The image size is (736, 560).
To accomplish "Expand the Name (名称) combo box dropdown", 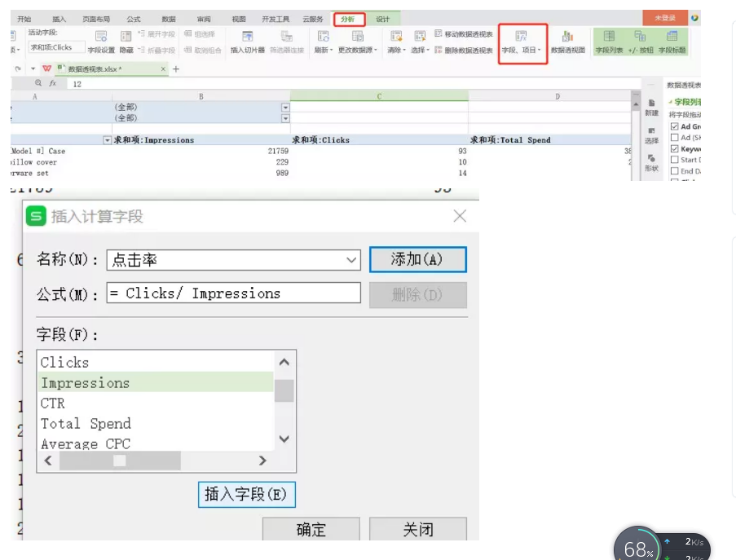I will [351, 260].
